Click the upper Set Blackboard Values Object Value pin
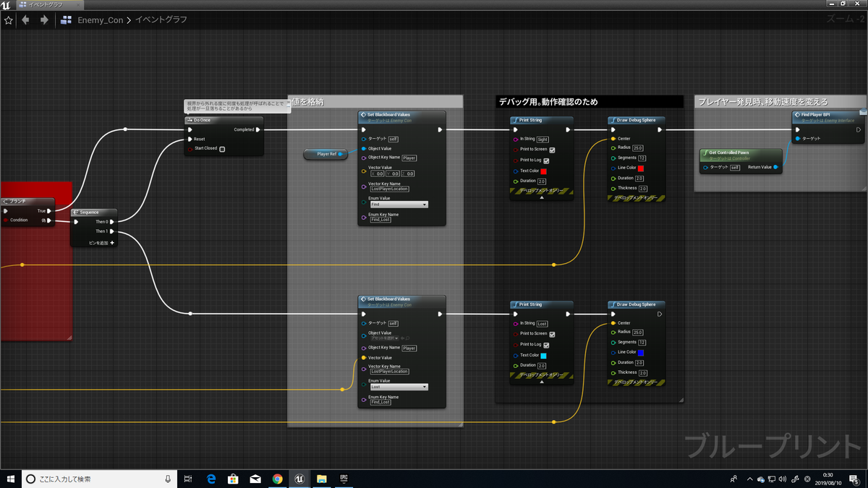 (x=364, y=148)
